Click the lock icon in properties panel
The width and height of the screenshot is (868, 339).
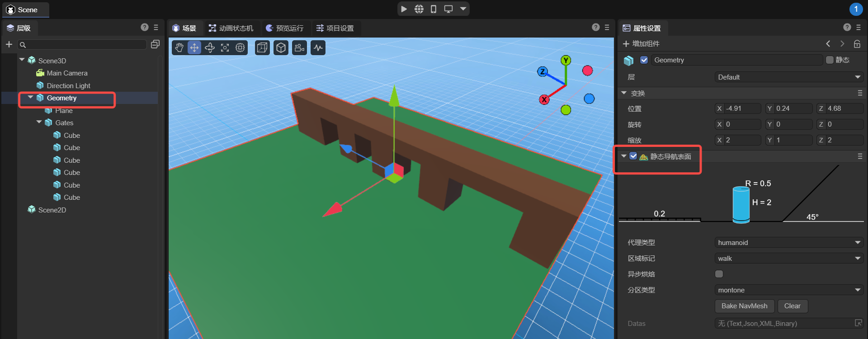[857, 44]
